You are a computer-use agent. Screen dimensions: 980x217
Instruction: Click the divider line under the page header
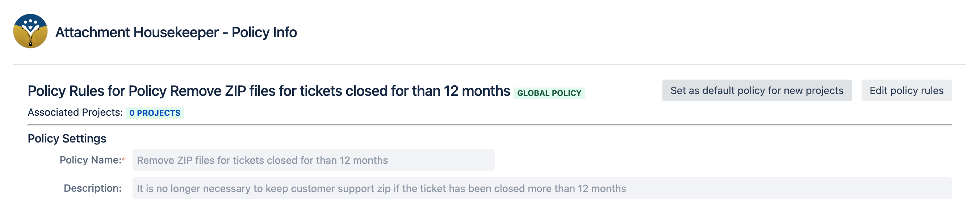[490, 65]
